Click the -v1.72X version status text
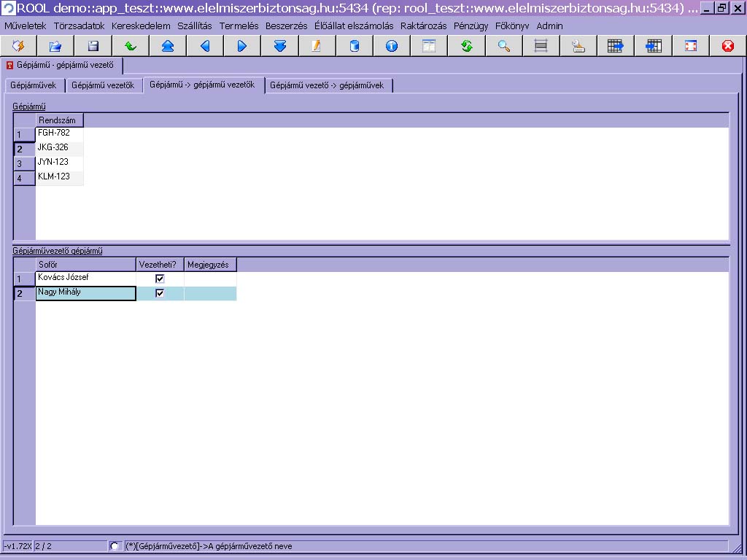Screen dimensions: 747x560 18,546
